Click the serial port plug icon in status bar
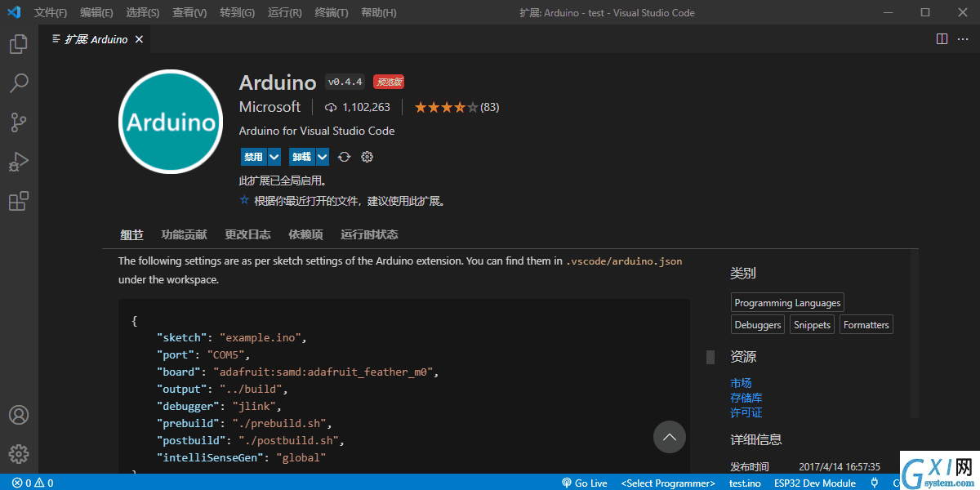This screenshot has height=490, width=980. 875,483
